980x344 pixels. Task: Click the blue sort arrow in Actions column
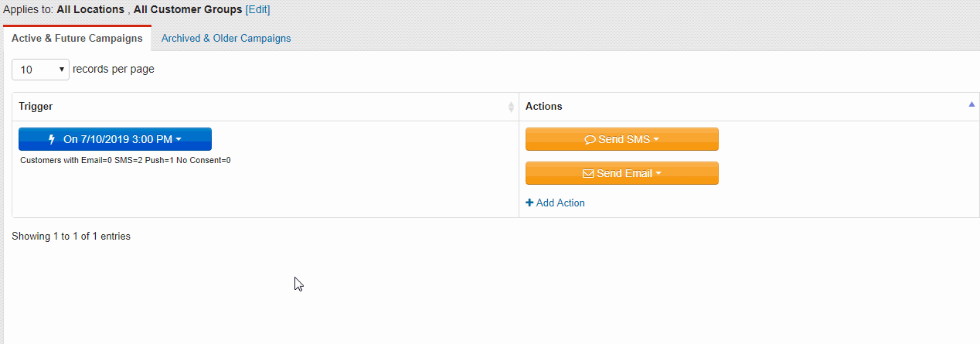point(971,104)
